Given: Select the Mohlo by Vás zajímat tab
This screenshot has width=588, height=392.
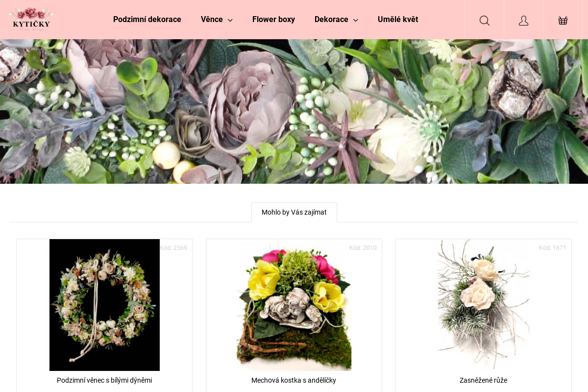Looking at the screenshot, I should pyautogui.click(x=294, y=212).
